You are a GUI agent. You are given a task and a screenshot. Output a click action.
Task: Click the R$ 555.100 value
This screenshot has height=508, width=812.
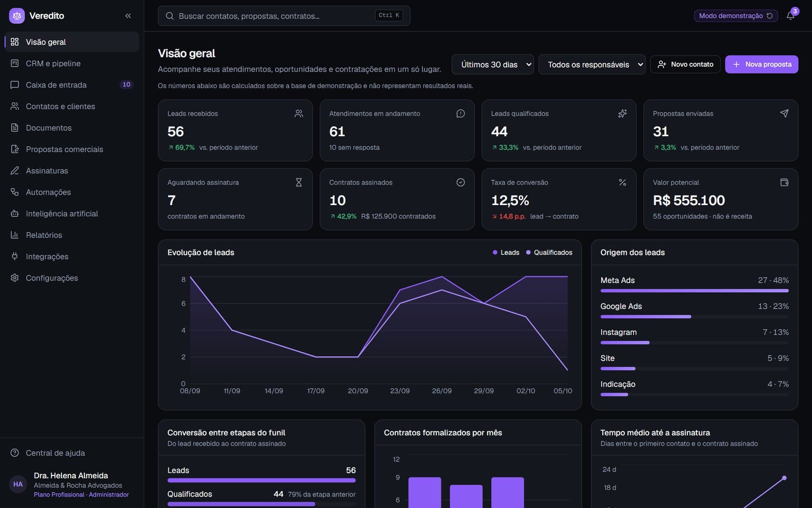pos(689,200)
